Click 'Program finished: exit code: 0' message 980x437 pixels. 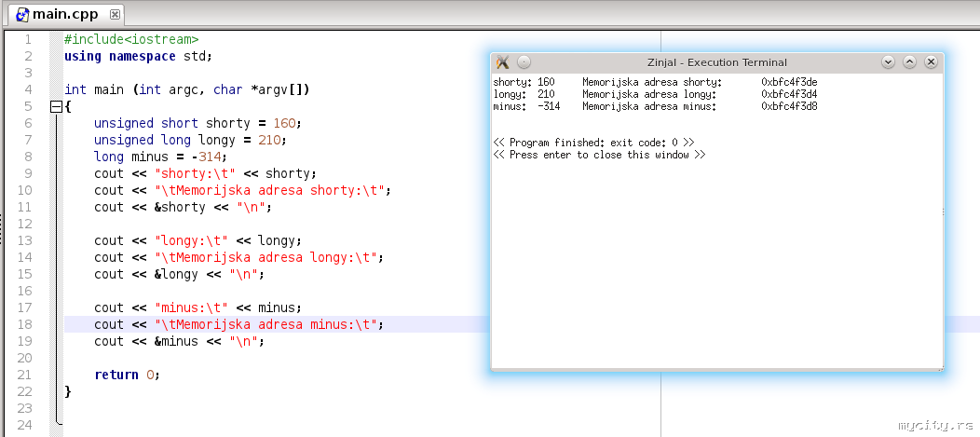tap(593, 143)
